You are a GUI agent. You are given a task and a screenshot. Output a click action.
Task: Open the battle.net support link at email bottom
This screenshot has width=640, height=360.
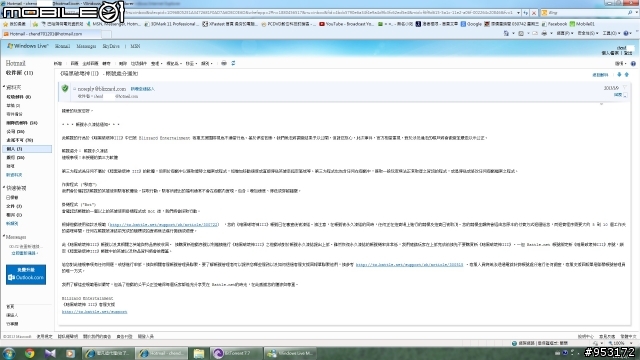(94, 311)
